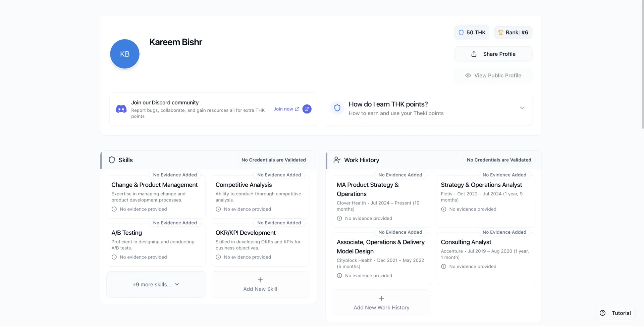Click the Discord logo icon
This screenshot has height=326, width=644.
click(x=121, y=109)
